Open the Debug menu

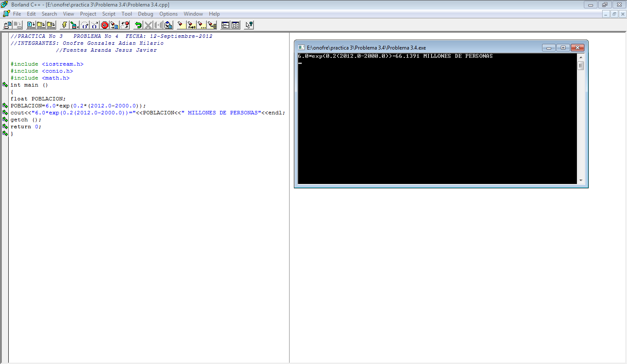[x=145, y=13]
